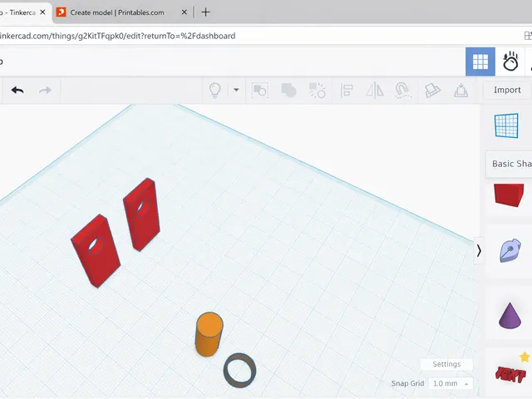
Task: Open the Snap Grid 1.0 mm dropdown
Action: [451, 383]
